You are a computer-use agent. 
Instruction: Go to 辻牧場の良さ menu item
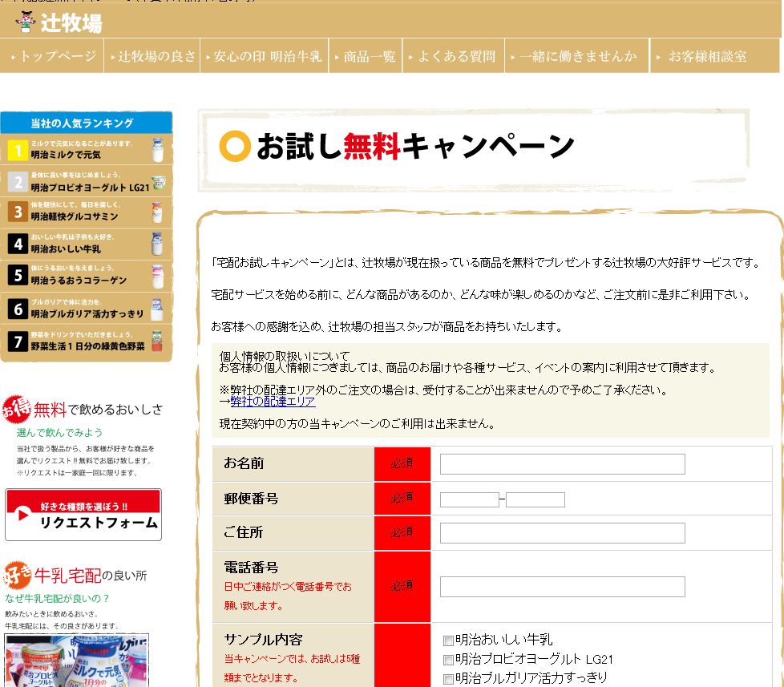click(152, 56)
